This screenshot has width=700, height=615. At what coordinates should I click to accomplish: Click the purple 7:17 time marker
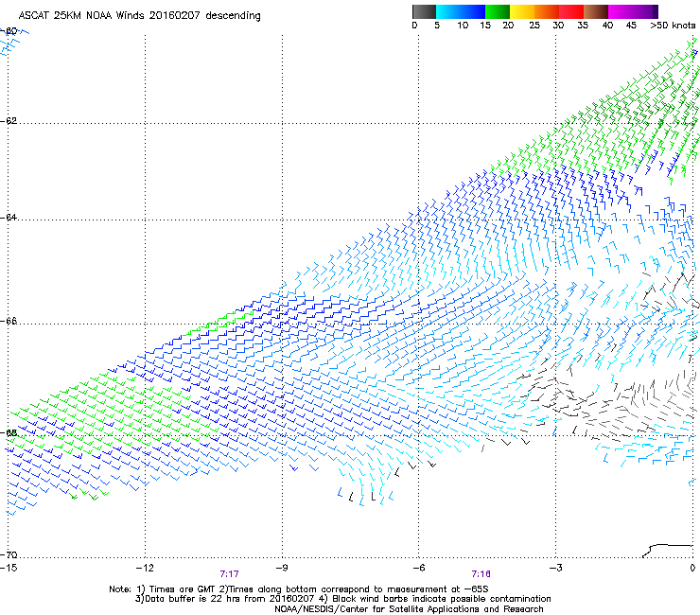(x=230, y=574)
